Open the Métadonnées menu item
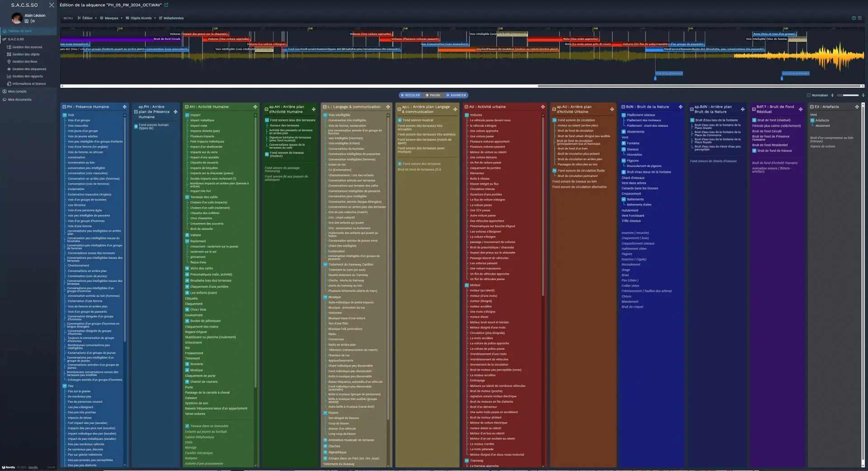868x471 pixels. [173, 18]
